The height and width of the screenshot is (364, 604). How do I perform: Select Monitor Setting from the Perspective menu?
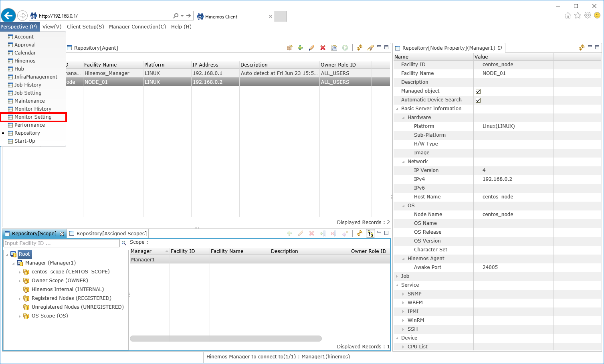pyautogui.click(x=33, y=117)
